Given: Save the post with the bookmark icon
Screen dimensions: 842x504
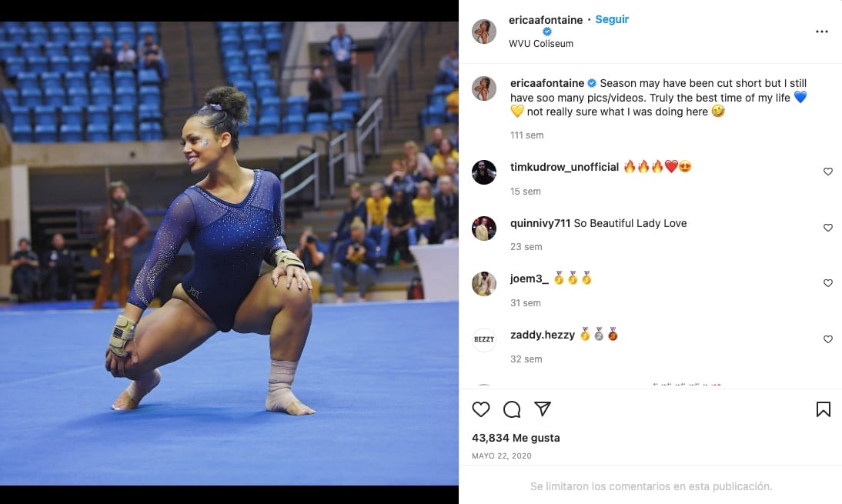Looking at the screenshot, I should click(x=824, y=409).
